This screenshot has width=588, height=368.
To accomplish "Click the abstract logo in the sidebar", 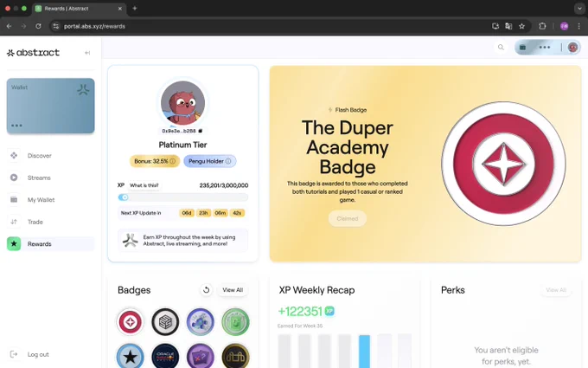I will [x=33, y=53].
